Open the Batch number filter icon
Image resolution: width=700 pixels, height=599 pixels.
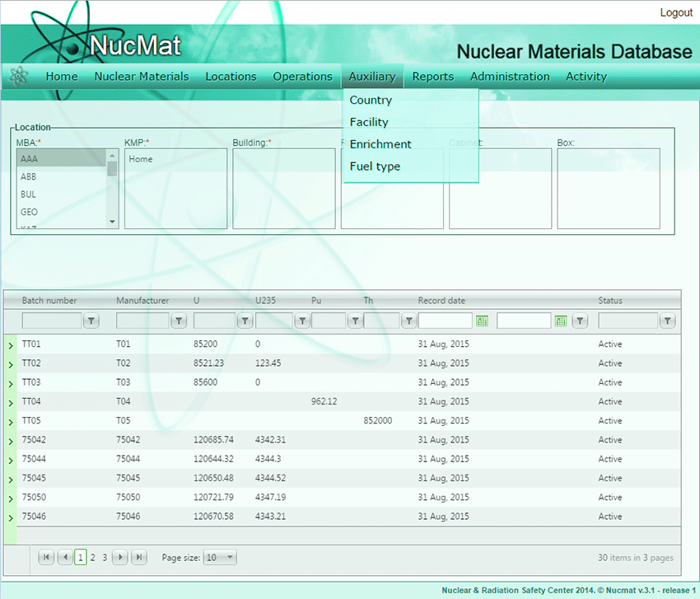tap(92, 321)
